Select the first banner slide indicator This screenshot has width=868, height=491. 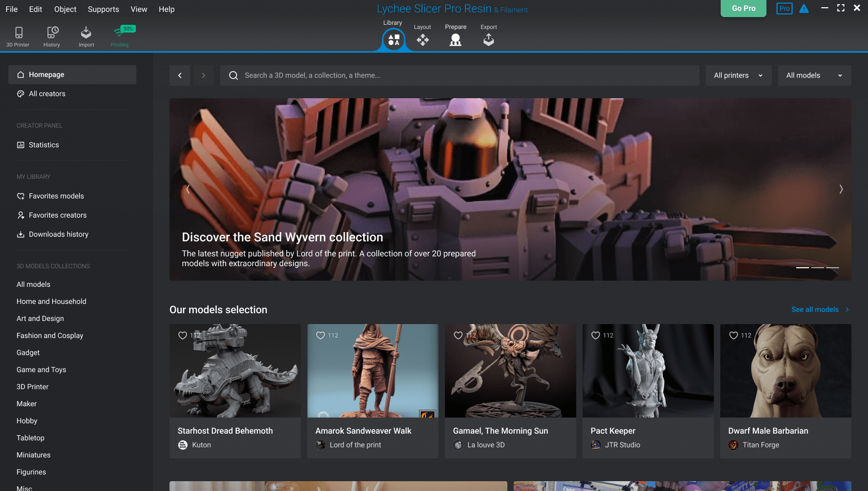(802, 268)
